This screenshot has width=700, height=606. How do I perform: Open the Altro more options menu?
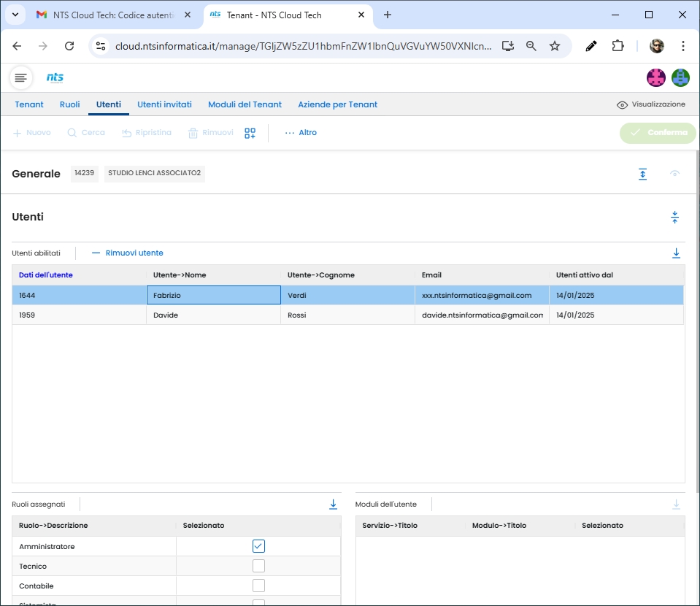pos(301,133)
